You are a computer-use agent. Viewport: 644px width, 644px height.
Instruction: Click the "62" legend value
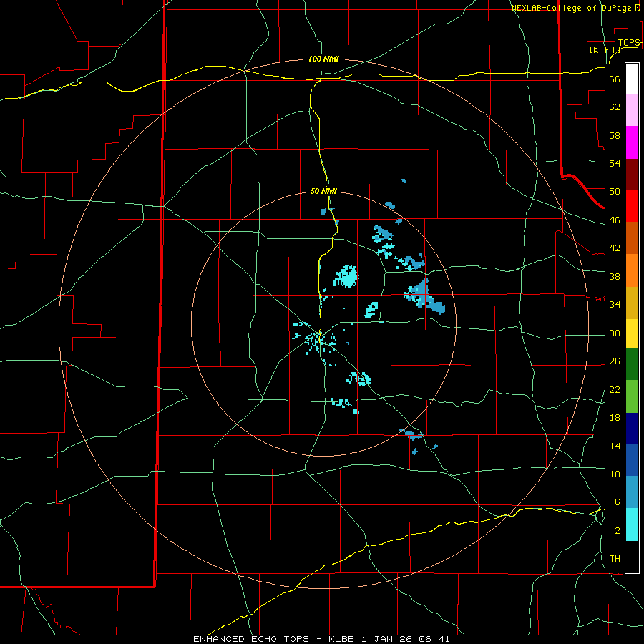(x=615, y=107)
